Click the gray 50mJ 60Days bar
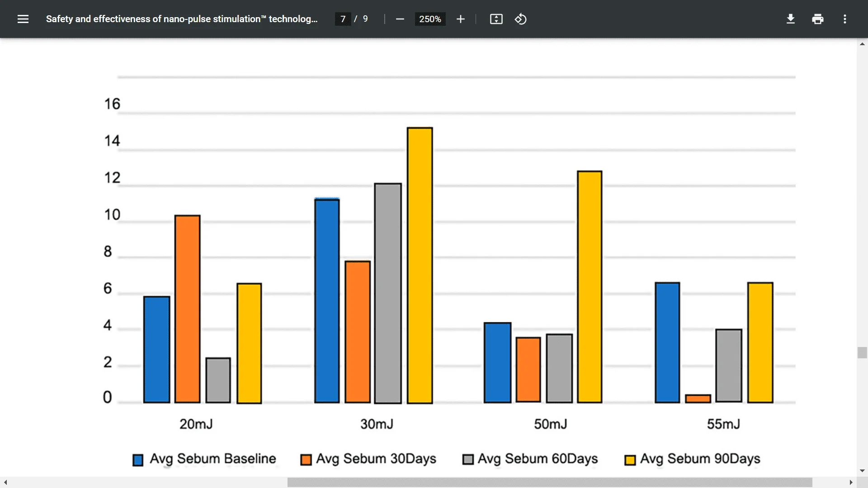 560,368
